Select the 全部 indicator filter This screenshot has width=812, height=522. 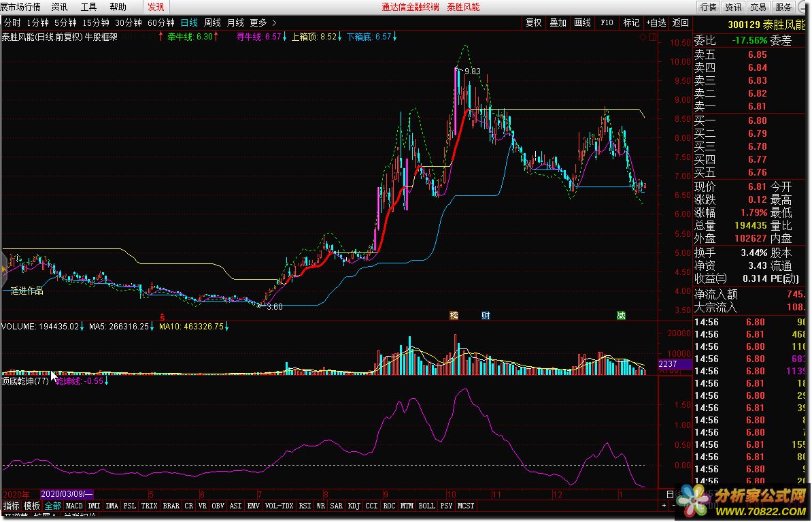[52, 506]
